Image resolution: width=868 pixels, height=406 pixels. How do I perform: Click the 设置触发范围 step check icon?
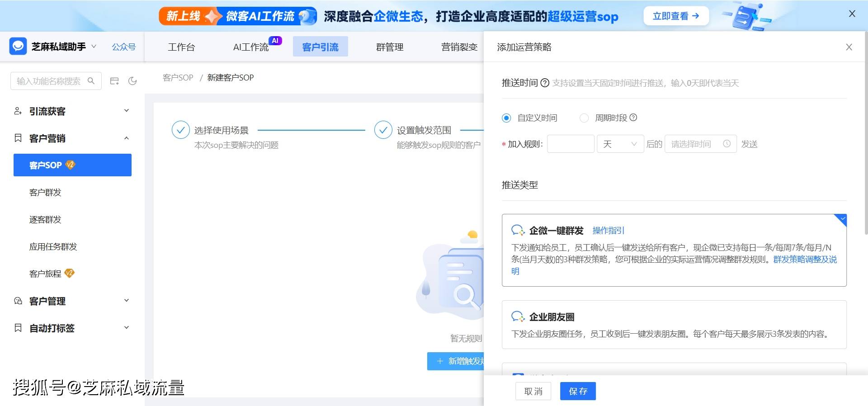pyautogui.click(x=383, y=130)
